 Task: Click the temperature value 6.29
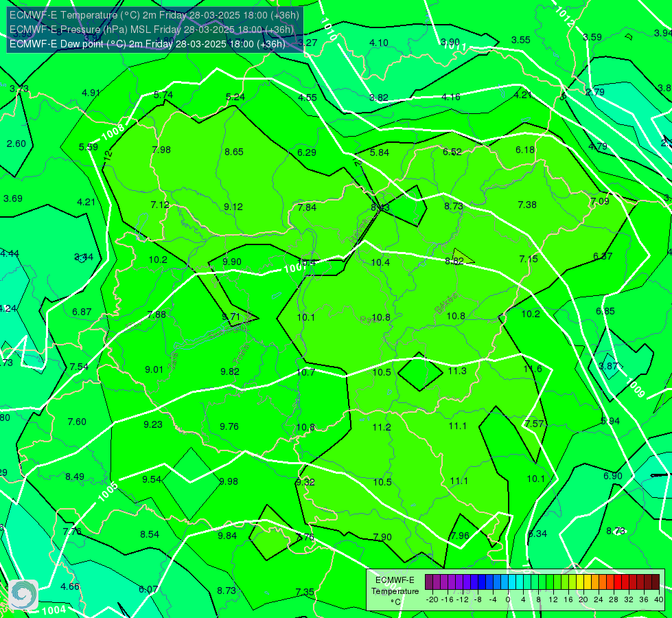coord(307,152)
